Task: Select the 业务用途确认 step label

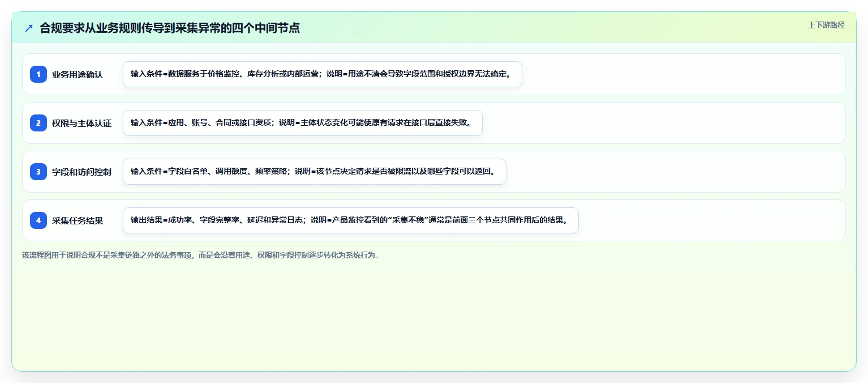Action: 78,74
